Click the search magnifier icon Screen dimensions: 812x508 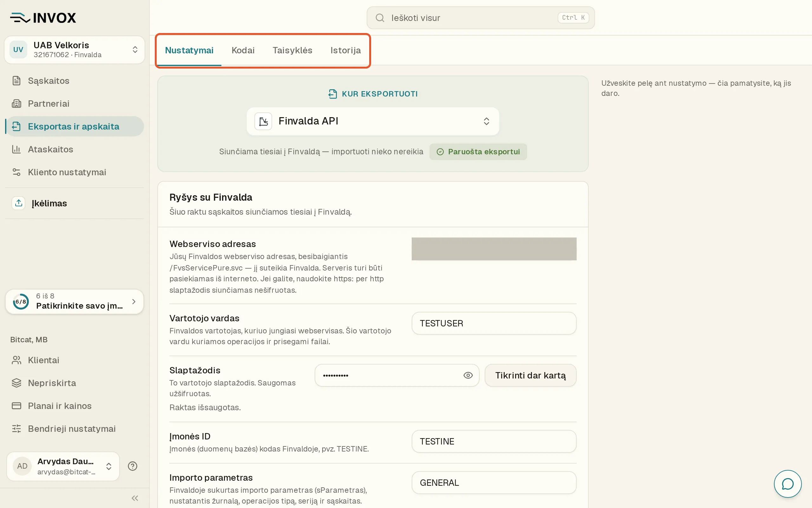point(380,18)
